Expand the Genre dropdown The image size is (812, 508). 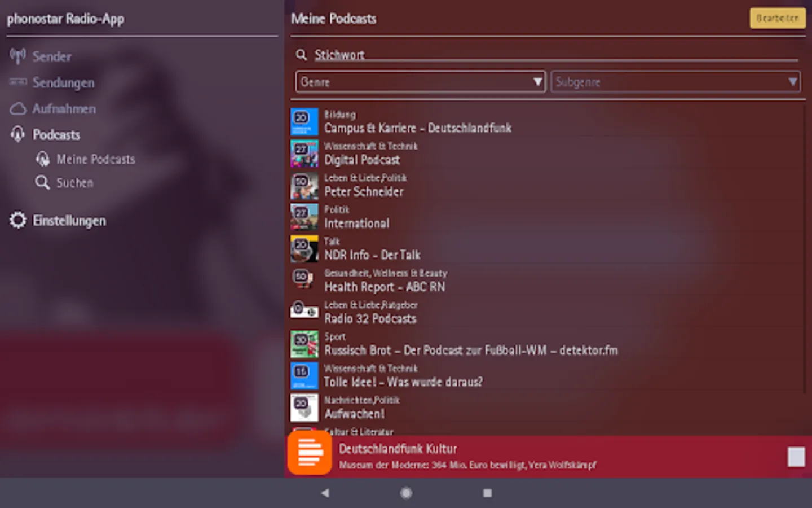pyautogui.click(x=420, y=82)
